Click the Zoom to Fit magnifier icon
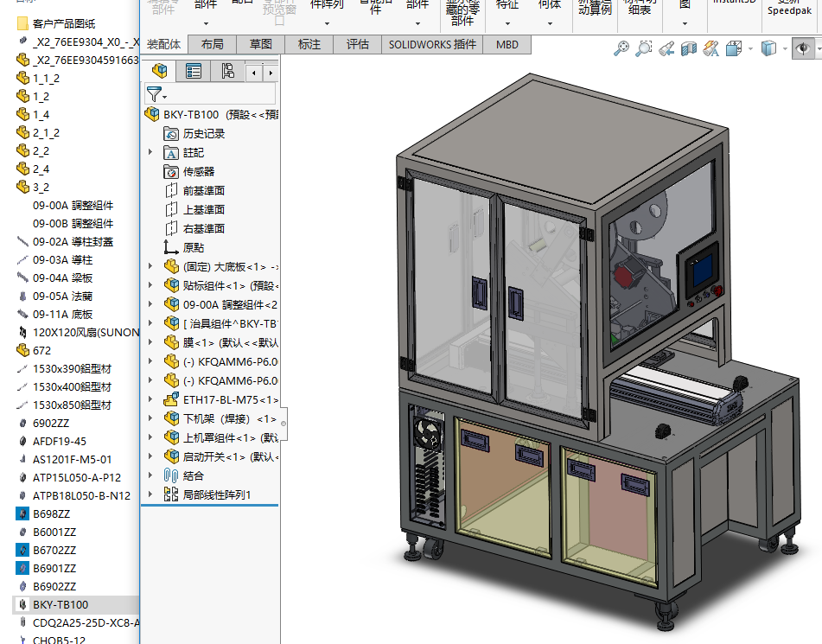Screen dimensions: 822x644 click(621, 49)
